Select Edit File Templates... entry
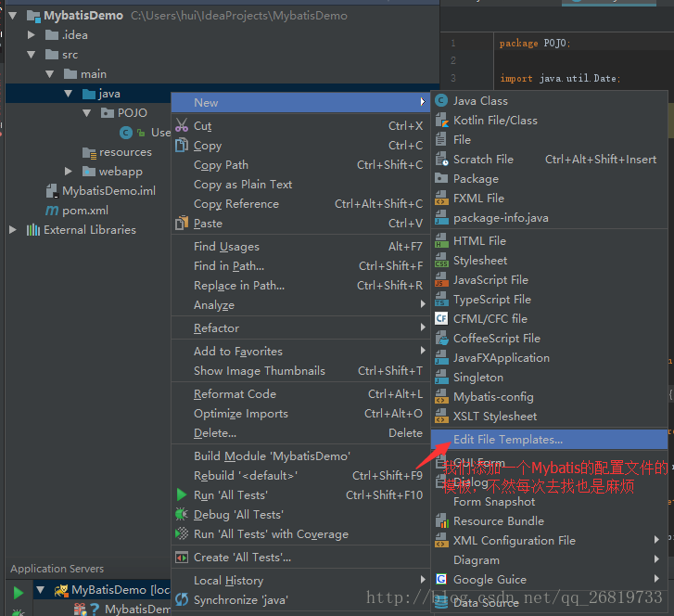674x616 pixels. pos(550,439)
